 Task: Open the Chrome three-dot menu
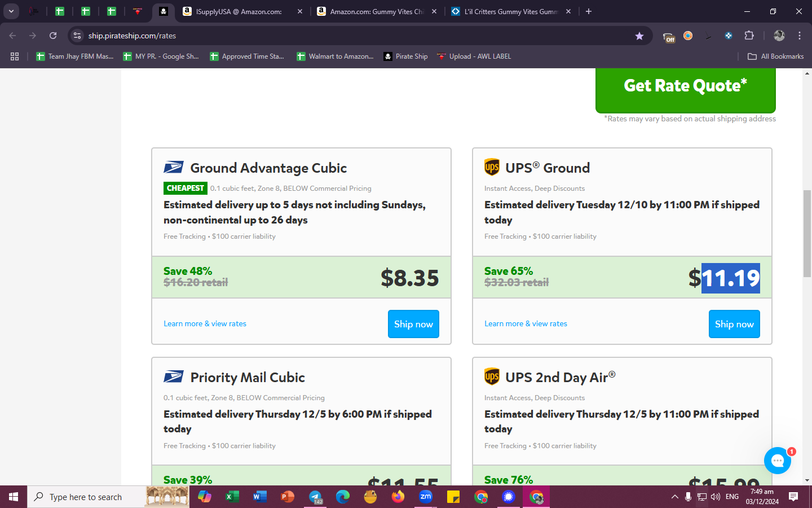pyautogui.click(x=800, y=36)
